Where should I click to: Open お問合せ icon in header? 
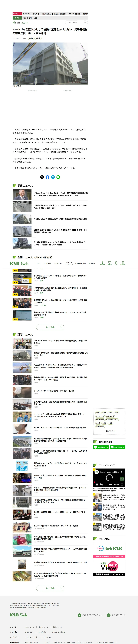click(x=123, y=263)
